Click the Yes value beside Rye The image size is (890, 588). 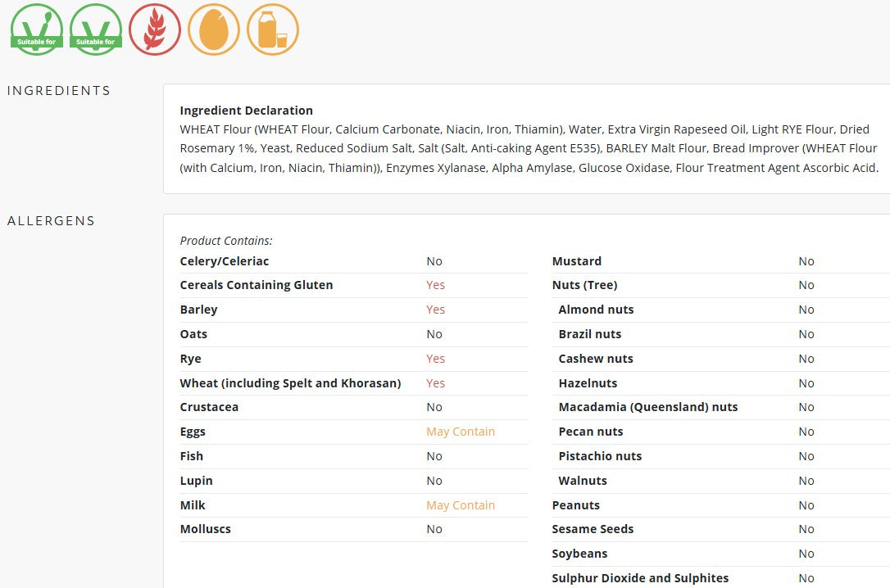tap(435, 359)
